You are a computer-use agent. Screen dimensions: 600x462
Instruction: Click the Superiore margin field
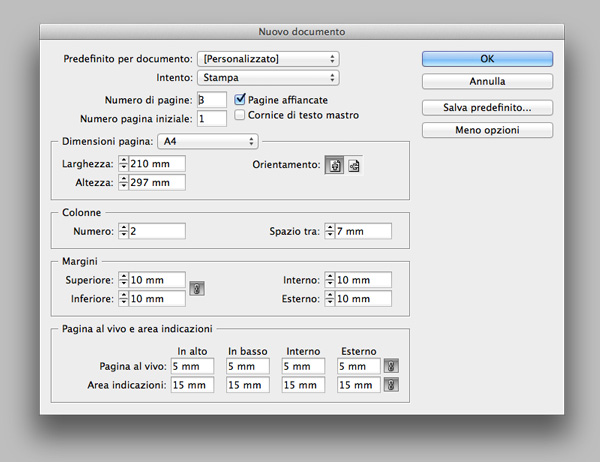click(x=157, y=280)
